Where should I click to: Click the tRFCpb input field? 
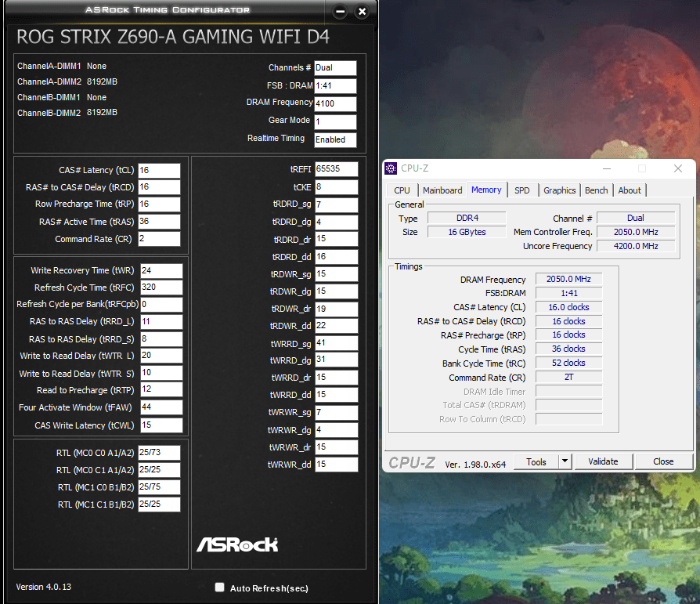click(x=161, y=304)
